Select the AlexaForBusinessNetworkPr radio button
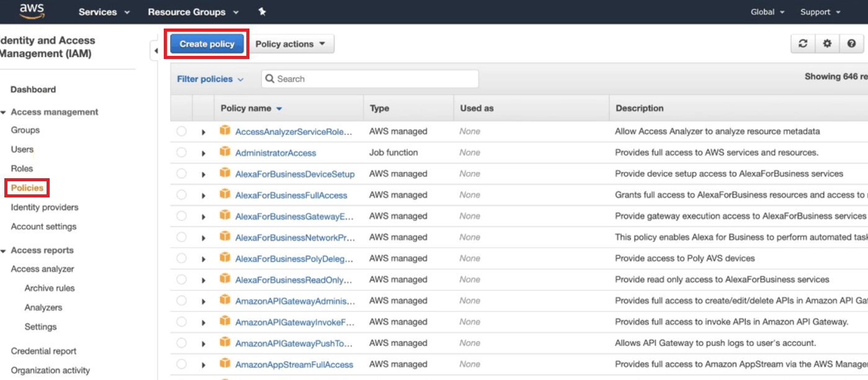Image resolution: width=868 pixels, height=380 pixels. pyautogui.click(x=181, y=237)
